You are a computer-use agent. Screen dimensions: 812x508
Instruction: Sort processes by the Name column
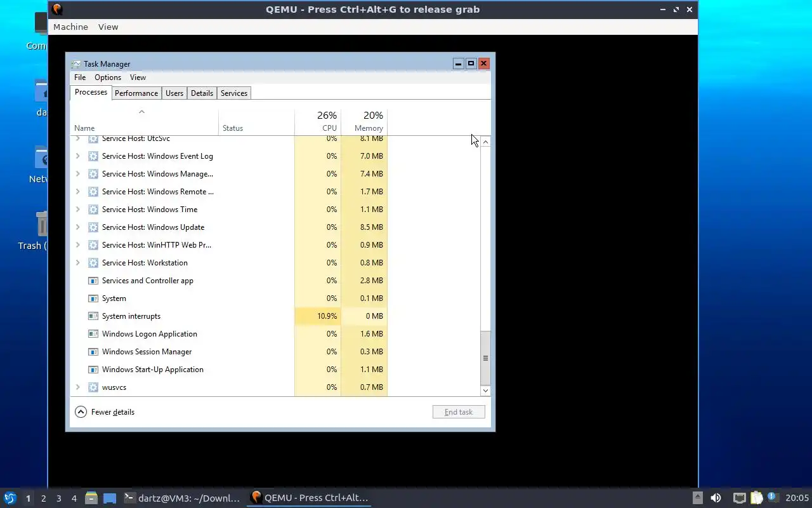[144, 122]
